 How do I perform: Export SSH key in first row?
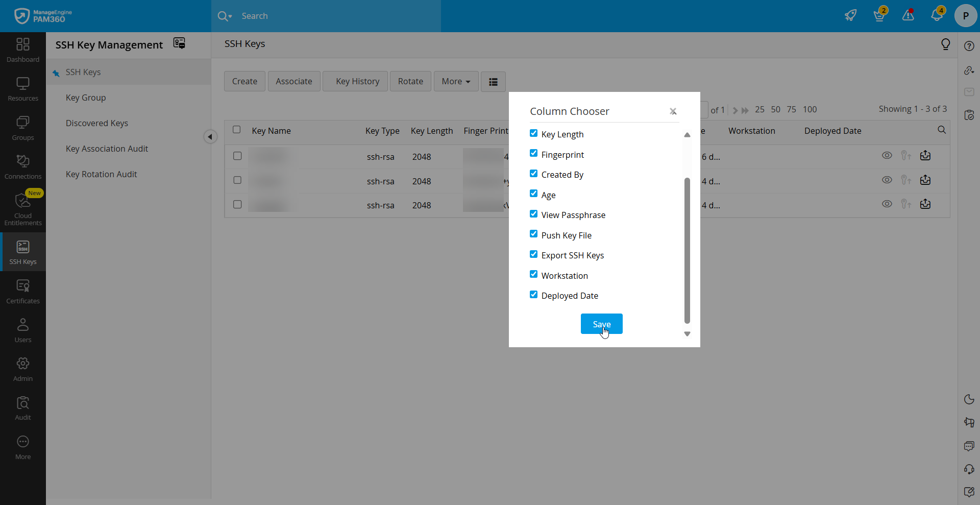pos(925,156)
